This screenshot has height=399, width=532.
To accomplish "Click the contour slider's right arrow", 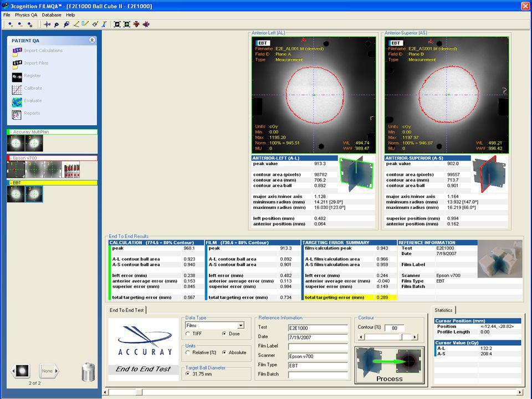I will (x=415, y=337).
